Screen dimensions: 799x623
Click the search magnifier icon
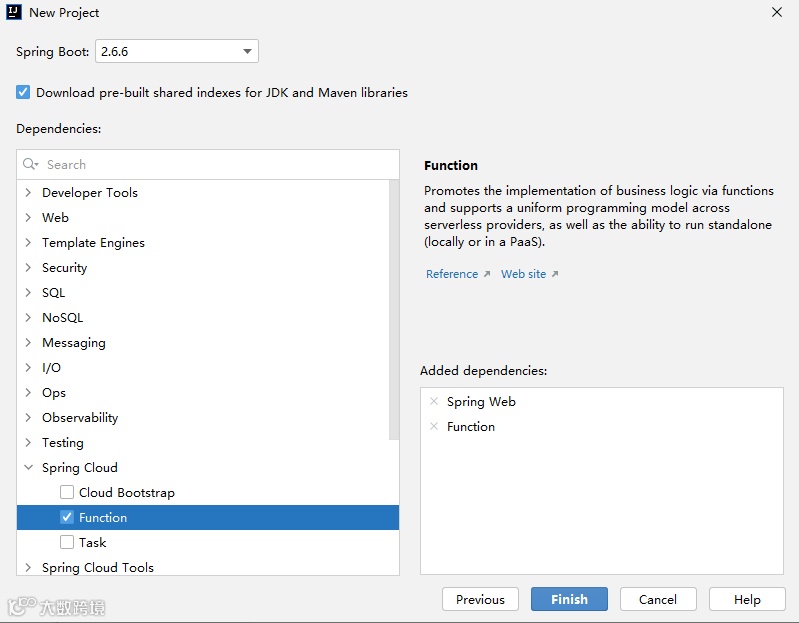(30, 164)
